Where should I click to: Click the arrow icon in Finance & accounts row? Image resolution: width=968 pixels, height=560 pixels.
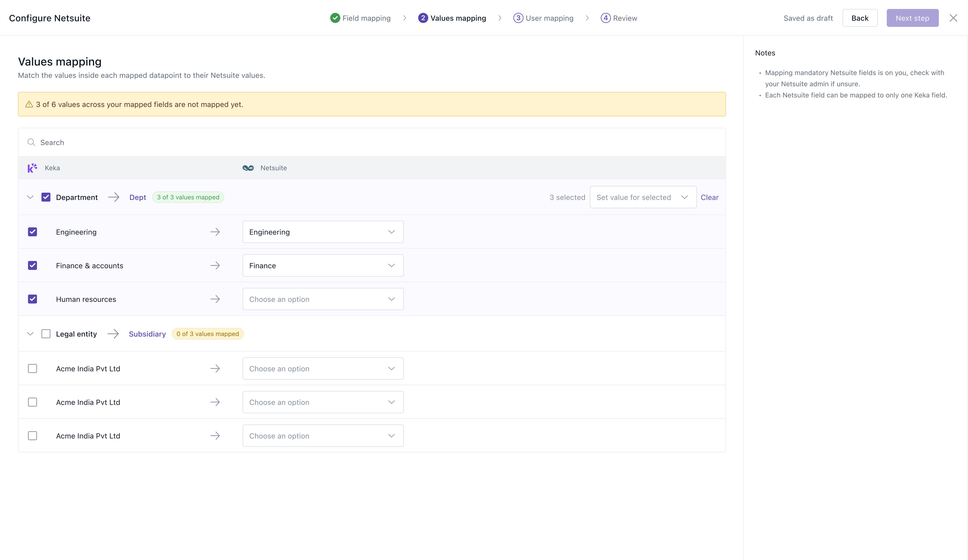coord(215,265)
